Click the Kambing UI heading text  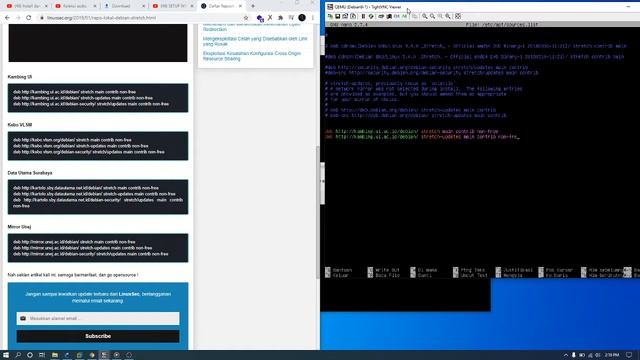click(20, 77)
